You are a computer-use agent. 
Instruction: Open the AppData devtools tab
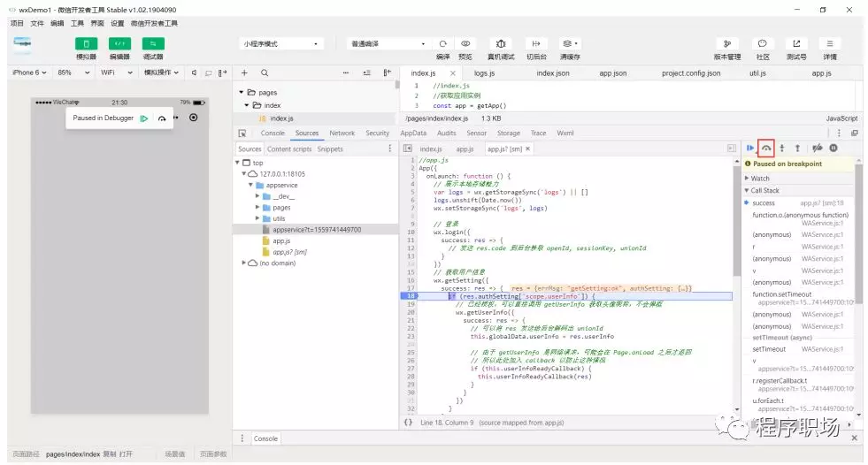413,133
